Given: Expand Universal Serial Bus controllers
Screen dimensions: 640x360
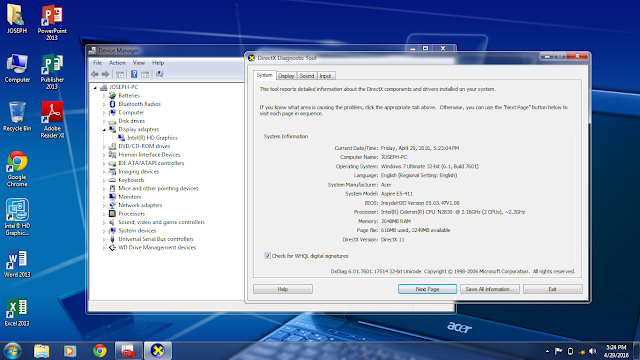Looking at the screenshot, I should [x=104, y=239].
